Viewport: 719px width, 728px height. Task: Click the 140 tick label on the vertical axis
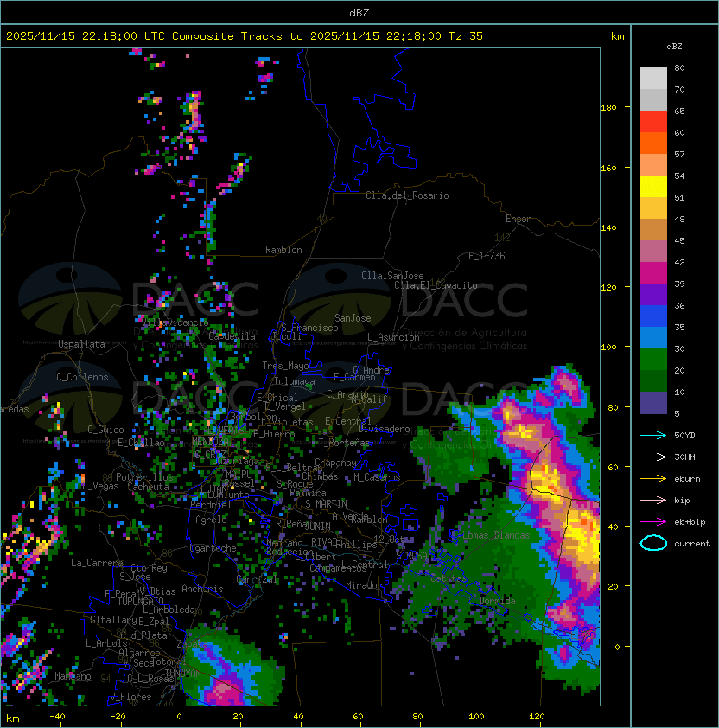click(608, 227)
